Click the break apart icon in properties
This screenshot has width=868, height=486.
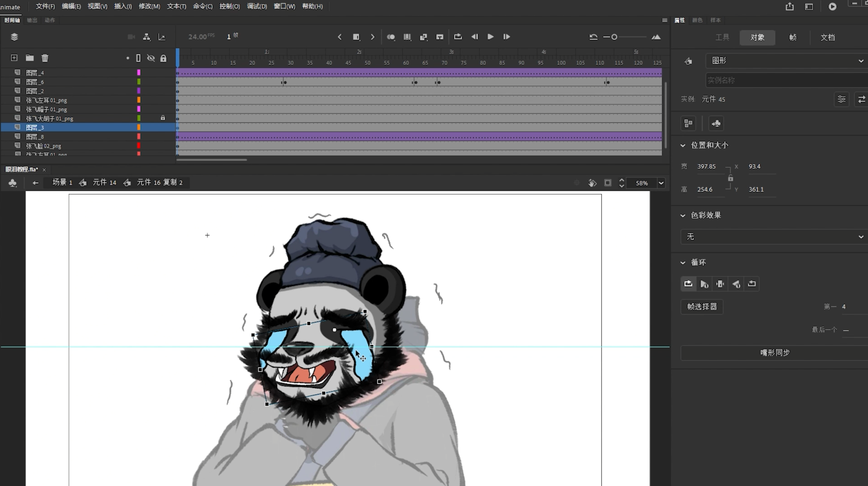(688, 123)
